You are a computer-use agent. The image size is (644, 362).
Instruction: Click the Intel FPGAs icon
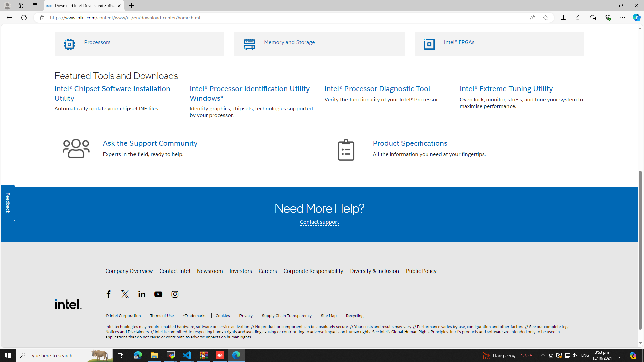click(x=429, y=44)
